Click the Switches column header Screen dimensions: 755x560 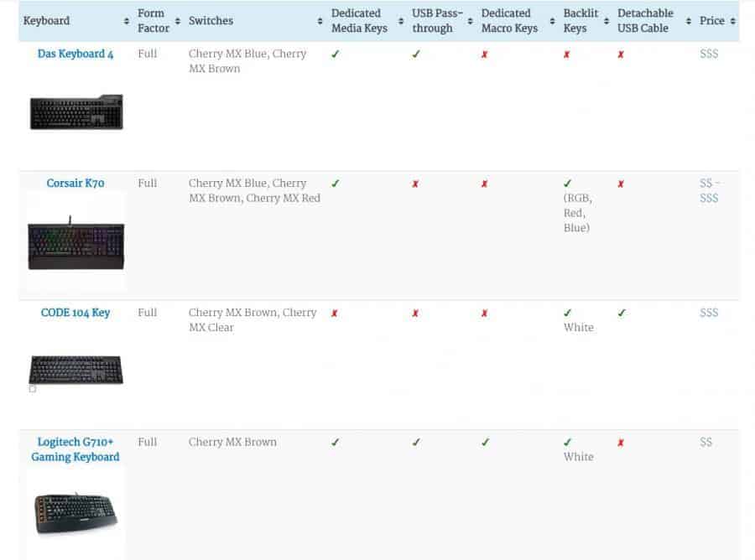click(211, 21)
